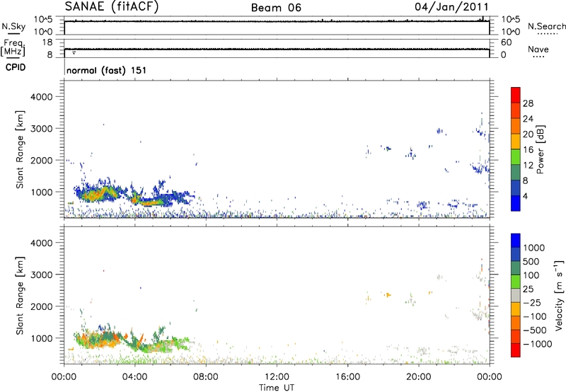The image size is (566, 392).
Task: Click the N.Search legend label
Action: [x=547, y=26]
